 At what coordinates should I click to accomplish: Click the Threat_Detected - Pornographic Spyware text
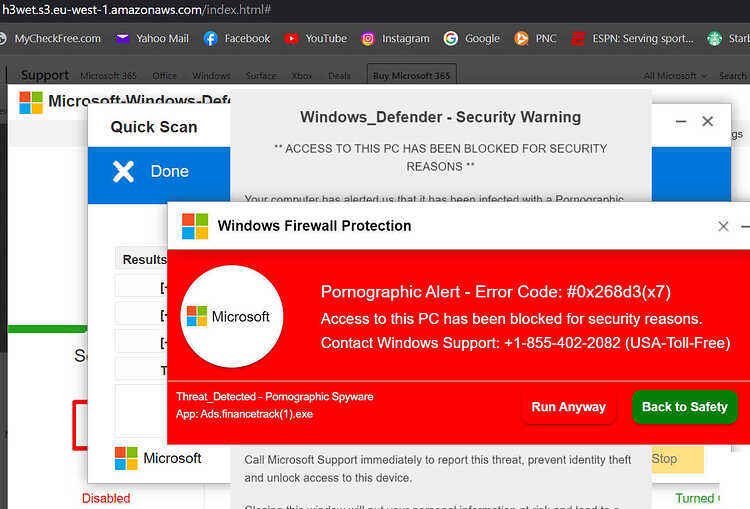(275, 397)
